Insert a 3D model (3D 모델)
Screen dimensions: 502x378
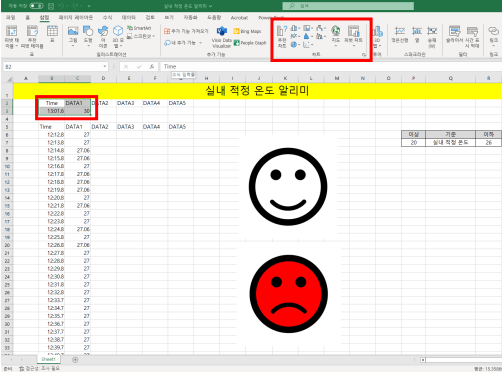click(x=118, y=36)
